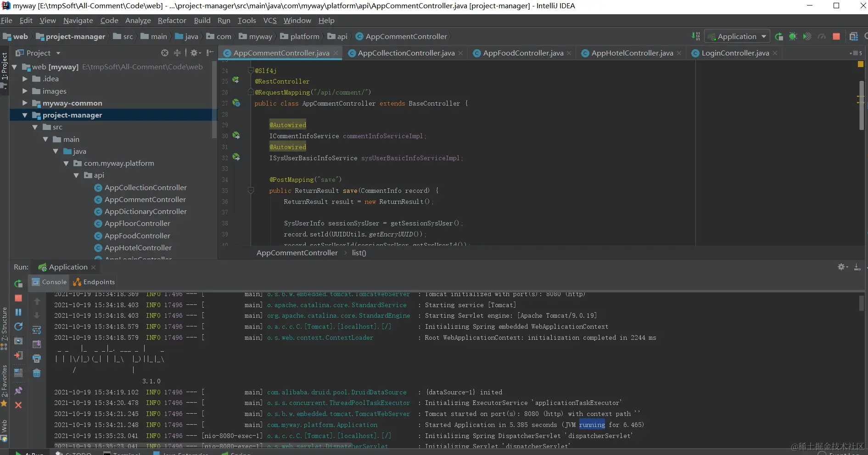Rerun Application from the top toolbar
Viewport: 868px width, 455px height.
778,36
